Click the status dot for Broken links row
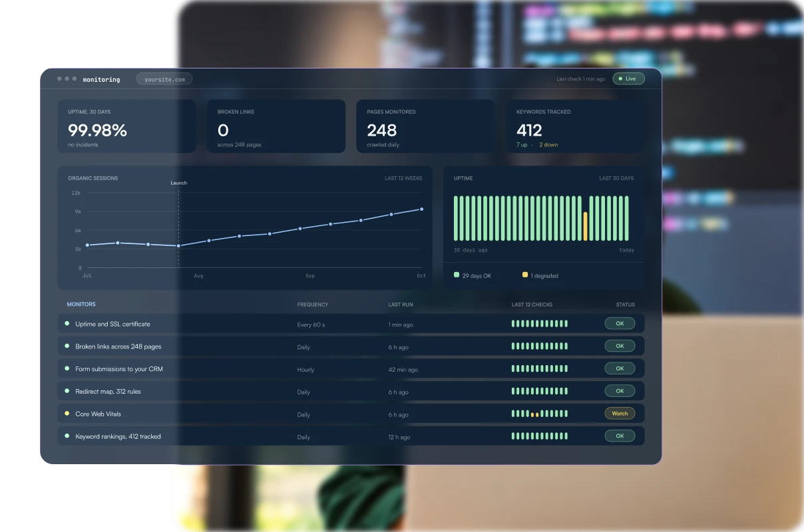Screen dimensions: 804x532 click(x=67, y=346)
